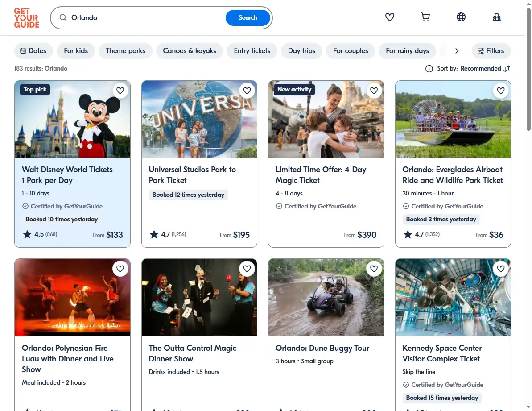This screenshot has width=532, height=411.
Task: Click the fire luau dancers thumbnail
Action: (72, 297)
